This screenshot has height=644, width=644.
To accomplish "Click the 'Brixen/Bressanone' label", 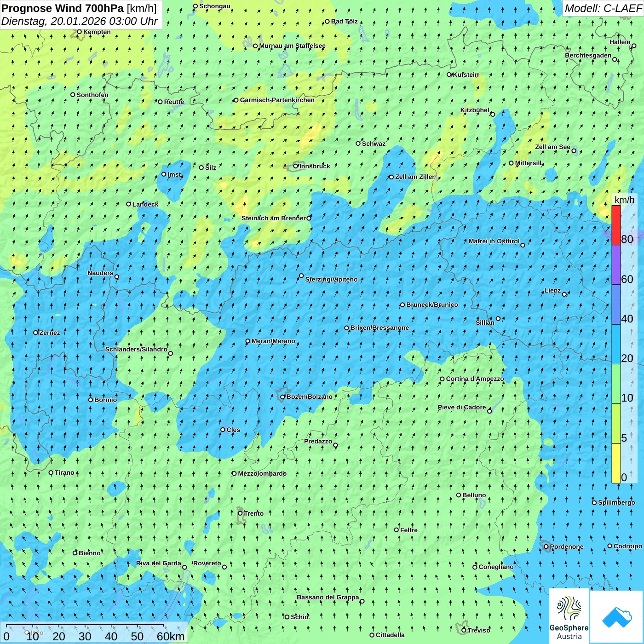I will click(x=379, y=328).
